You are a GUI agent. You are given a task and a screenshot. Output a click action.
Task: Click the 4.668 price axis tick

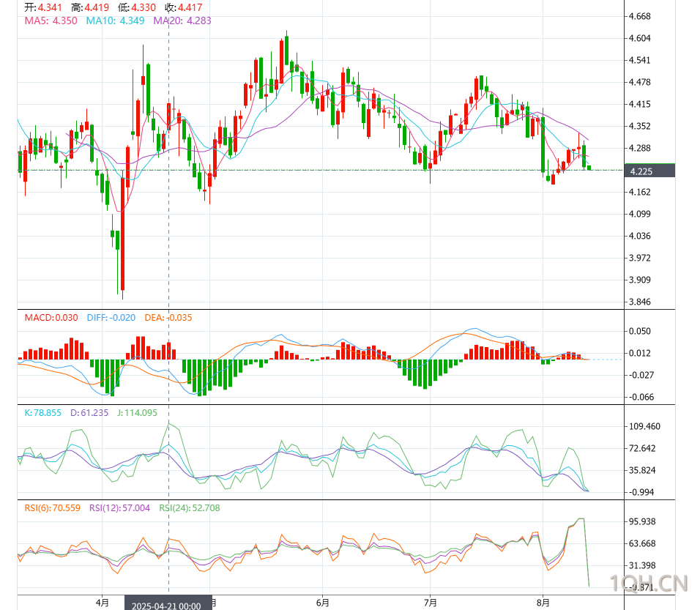coord(640,16)
